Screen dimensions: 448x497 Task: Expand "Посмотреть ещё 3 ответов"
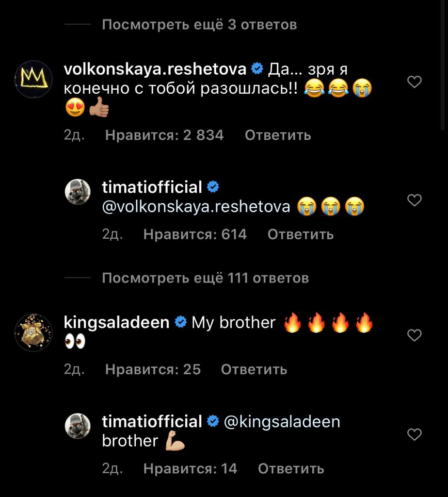pos(199,24)
